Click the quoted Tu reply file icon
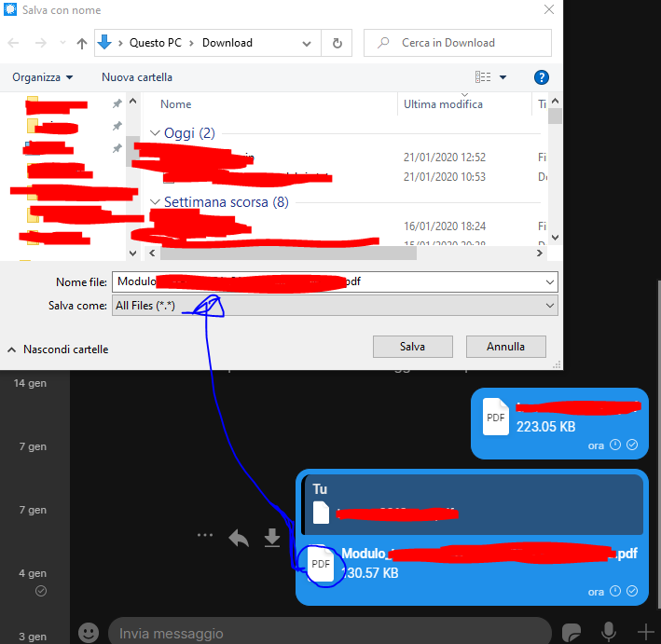The image size is (661, 644). [x=321, y=513]
